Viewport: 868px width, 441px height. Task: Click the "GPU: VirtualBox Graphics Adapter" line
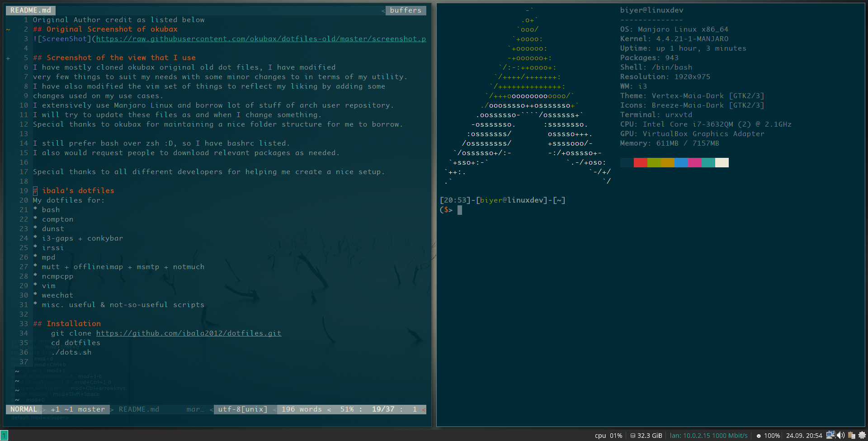(692, 134)
